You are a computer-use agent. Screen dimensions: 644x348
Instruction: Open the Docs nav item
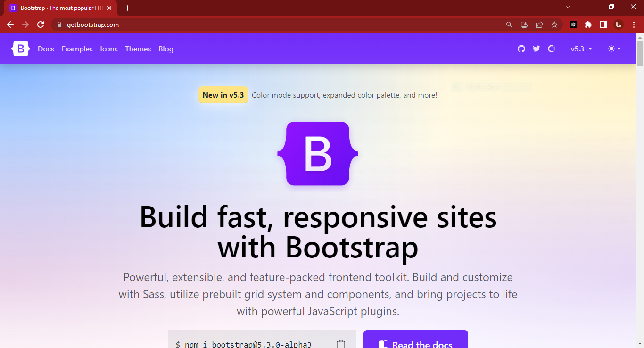click(46, 49)
